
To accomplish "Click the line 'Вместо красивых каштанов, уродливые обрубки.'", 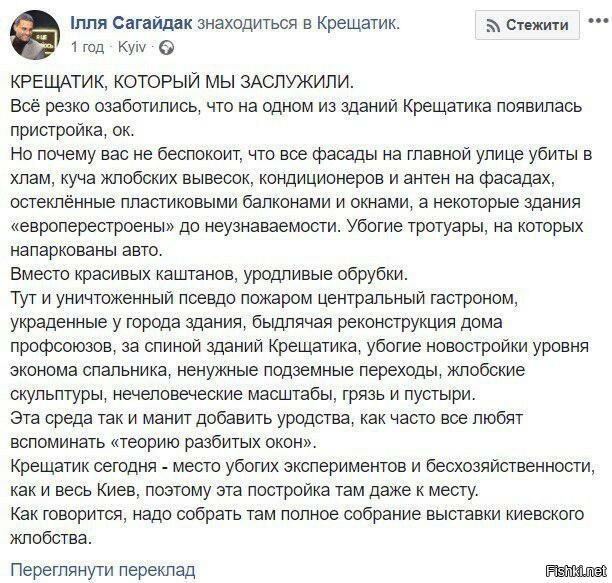I will [x=209, y=274].
